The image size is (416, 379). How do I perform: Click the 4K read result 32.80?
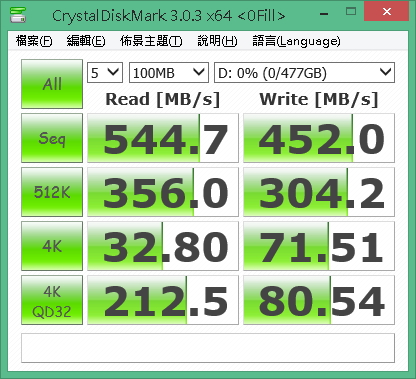click(x=163, y=246)
